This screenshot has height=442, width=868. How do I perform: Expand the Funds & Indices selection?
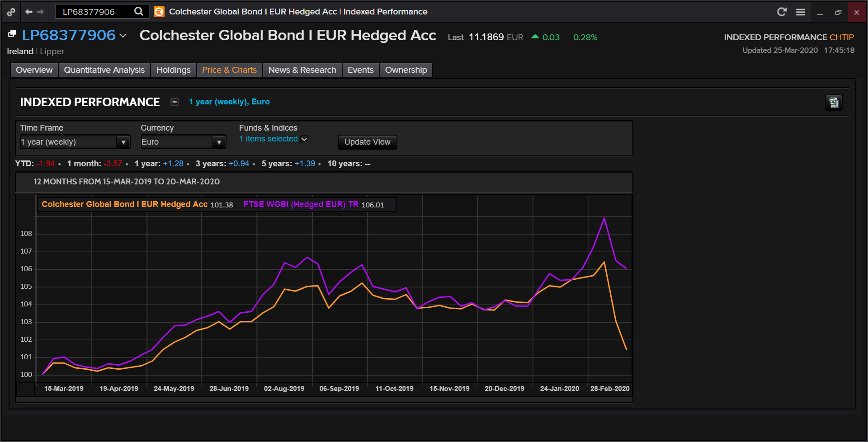pyautogui.click(x=304, y=139)
